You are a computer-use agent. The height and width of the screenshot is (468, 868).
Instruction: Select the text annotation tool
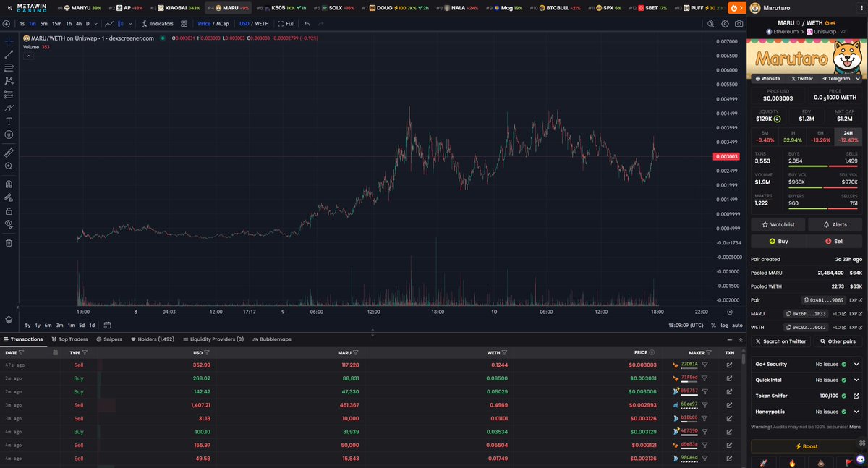click(x=9, y=121)
